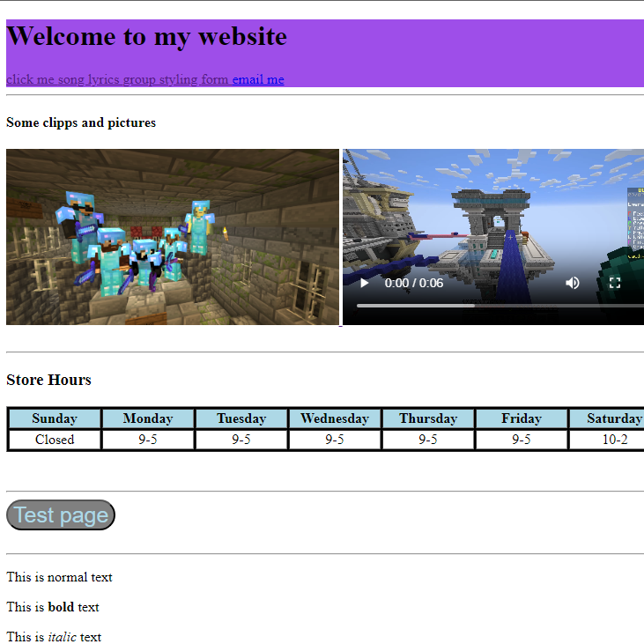Select the 'Tuesday' table header

241,418
